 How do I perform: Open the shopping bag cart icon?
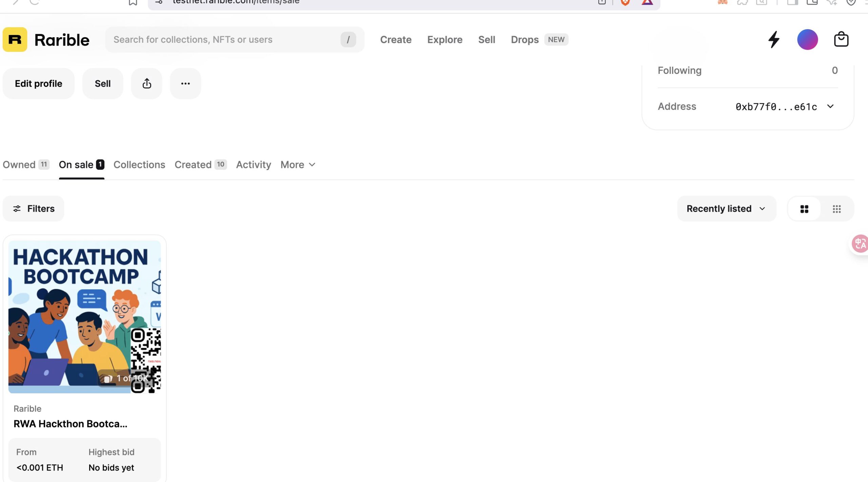click(841, 40)
